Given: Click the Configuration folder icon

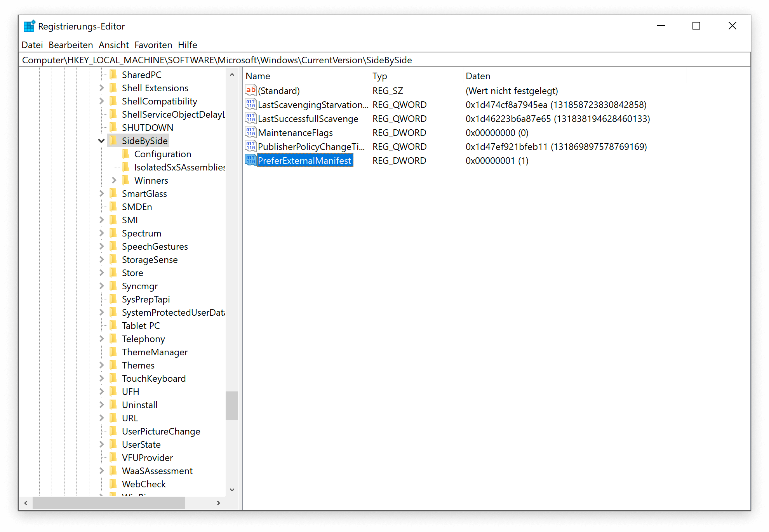Looking at the screenshot, I should click(125, 154).
